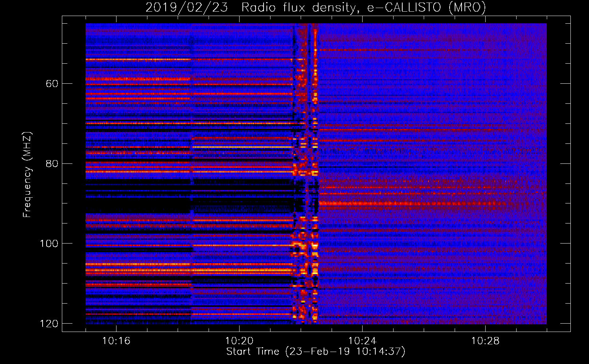Click the 10:16 time tick label
The height and width of the screenshot is (364, 589).
point(116,341)
